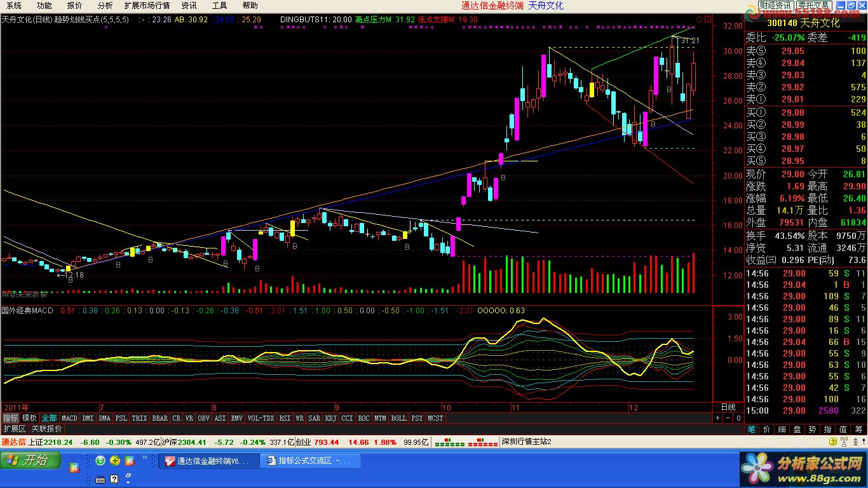Switch indicator to MTM
Viewport: 868px width, 488px height.
[380, 418]
